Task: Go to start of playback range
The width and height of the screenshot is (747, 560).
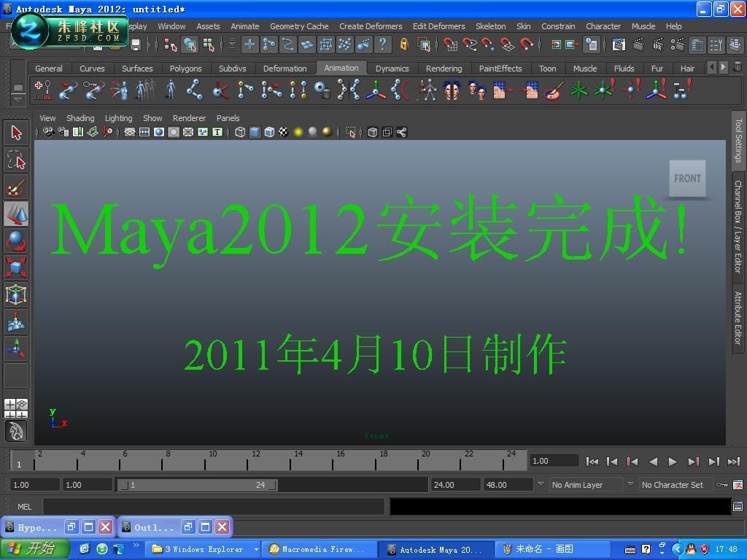Action: click(x=592, y=462)
